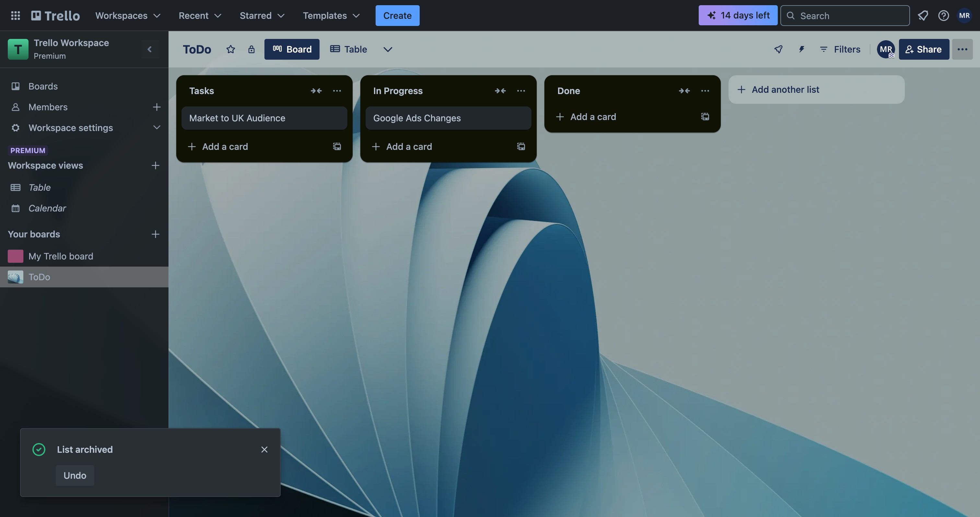Viewport: 980px width, 517px height.
Task: Open the Filters button
Action: [840, 49]
